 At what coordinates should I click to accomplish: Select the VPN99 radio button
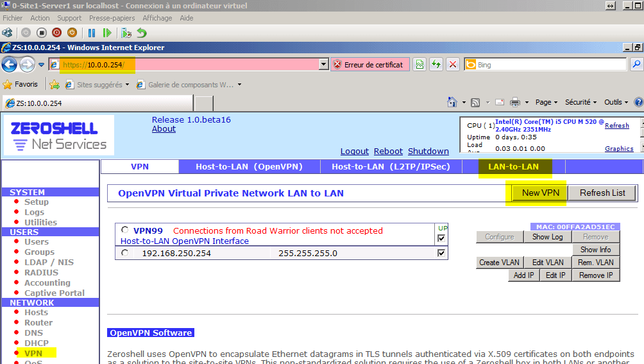(x=125, y=230)
